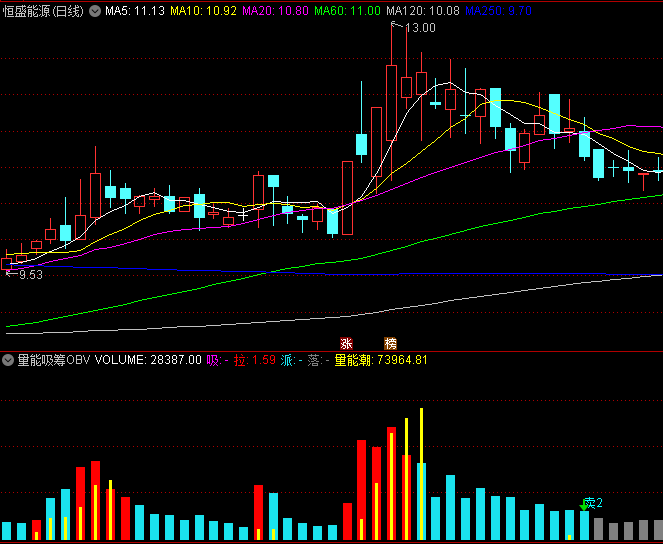Select the blue MA250: 9.70 label
Viewport: 663px width, 544px height.
point(498,11)
